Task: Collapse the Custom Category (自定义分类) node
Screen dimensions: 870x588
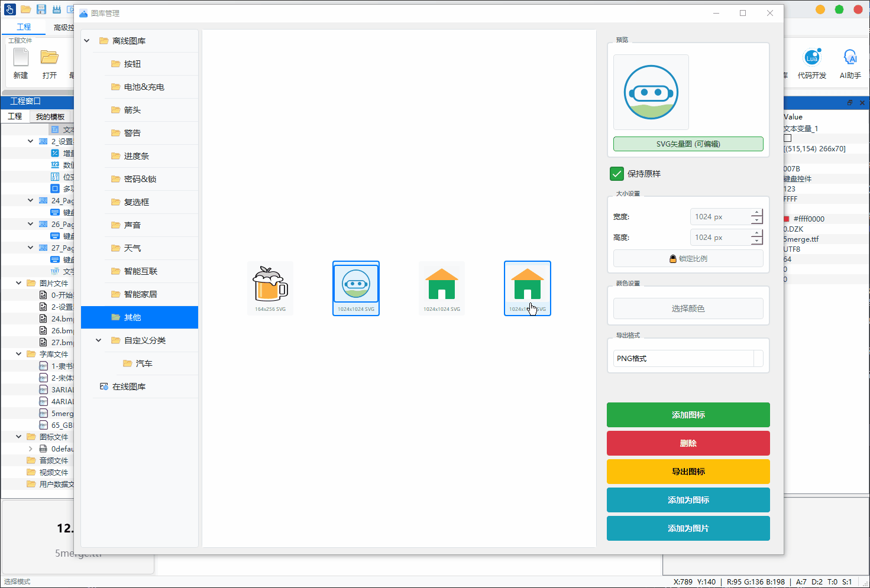Action: 99,340
